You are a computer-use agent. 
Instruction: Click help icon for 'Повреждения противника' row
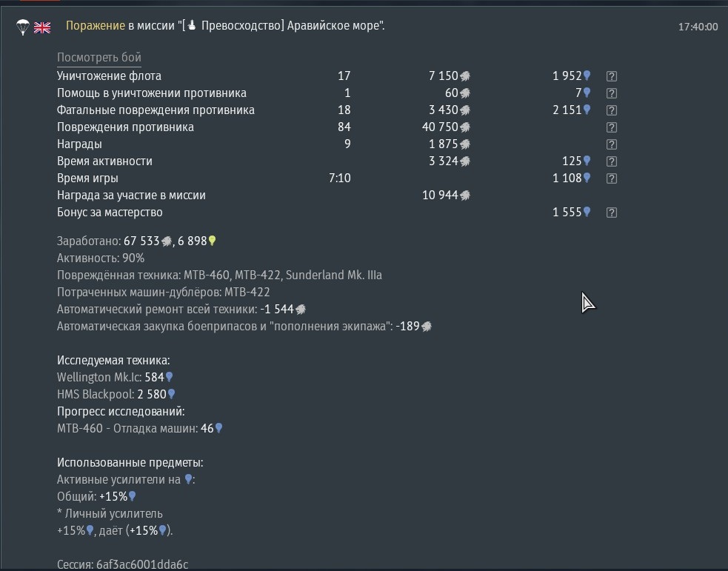(612, 127)
